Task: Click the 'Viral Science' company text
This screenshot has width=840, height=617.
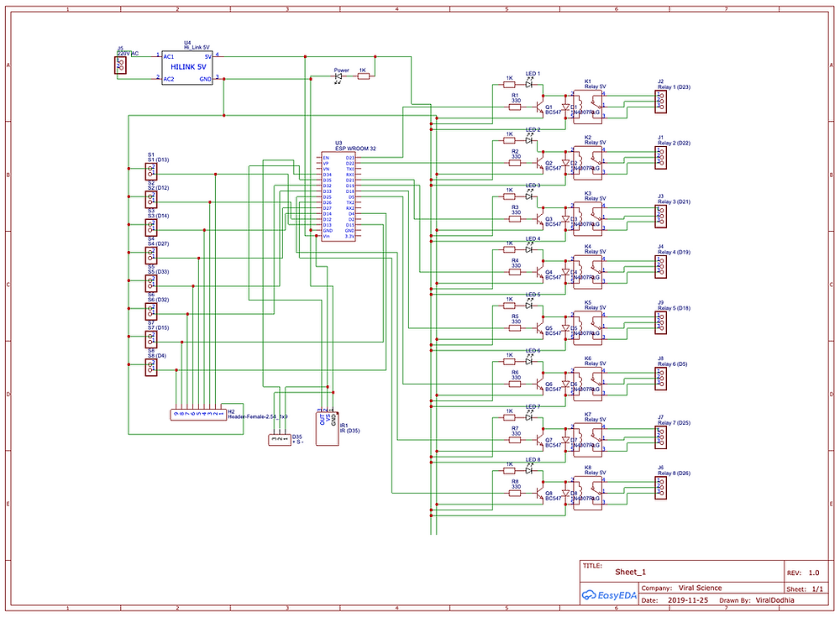Action: point(701,588)
